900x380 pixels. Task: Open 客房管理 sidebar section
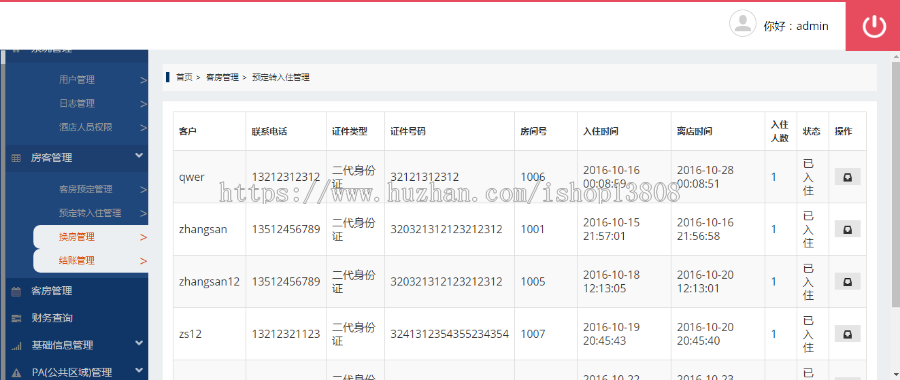tap(52, 291)
